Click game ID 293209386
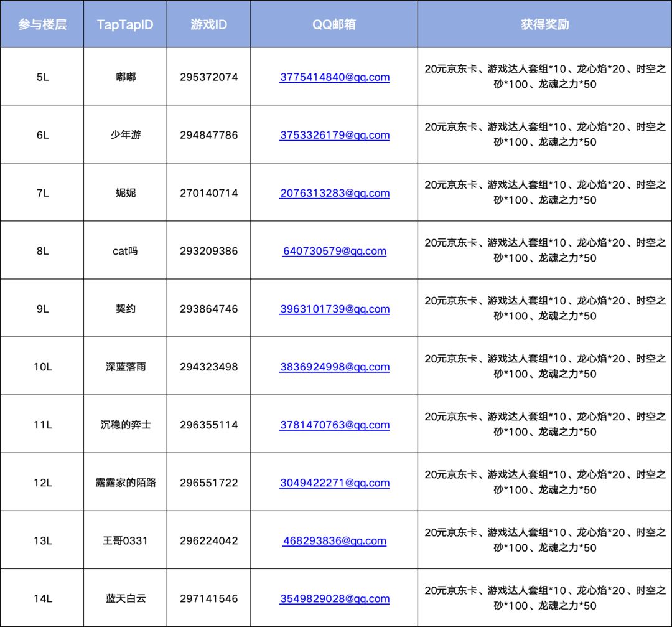This screenshot has height=627, width=672. click(x=208, y=250)
